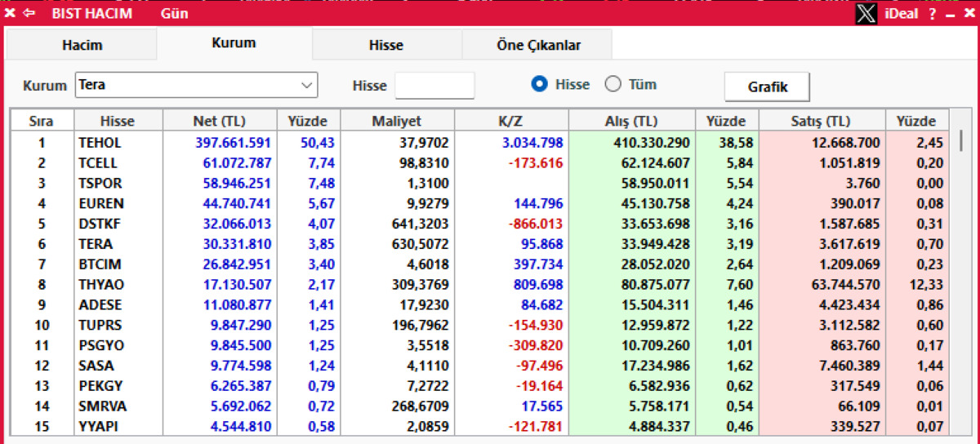Click K/Z value 3.034.798

533,143
